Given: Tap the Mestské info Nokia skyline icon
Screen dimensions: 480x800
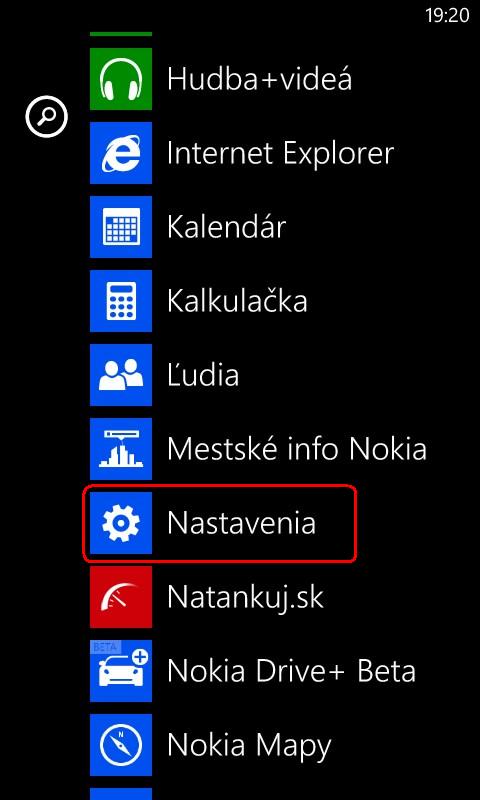Looking at the screenshot, I should coord(121,449).
